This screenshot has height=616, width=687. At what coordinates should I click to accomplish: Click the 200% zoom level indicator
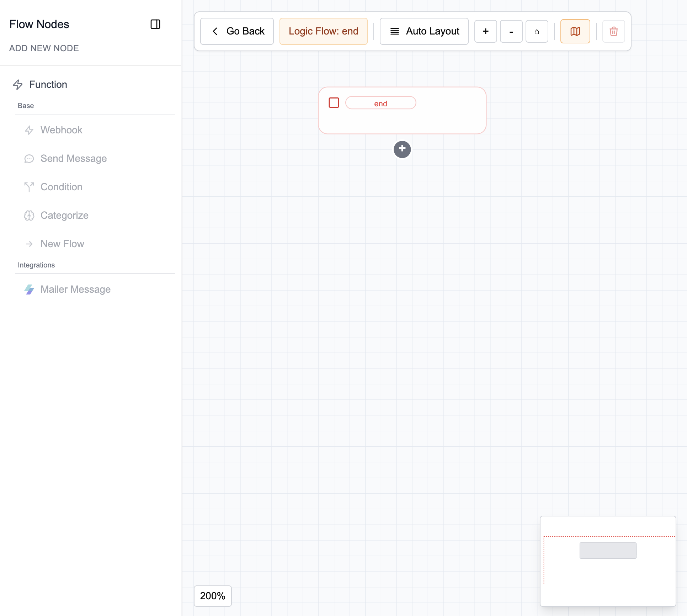[213, 596]
